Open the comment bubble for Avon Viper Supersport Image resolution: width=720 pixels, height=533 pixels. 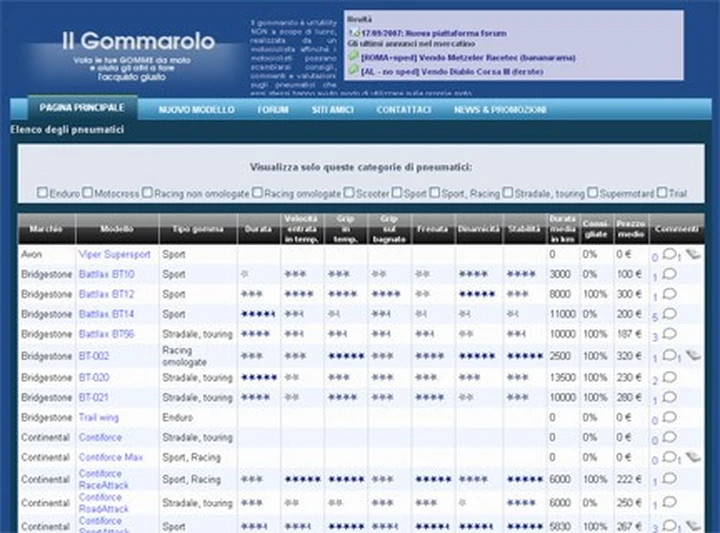pyautogui.click(x=669, y=253)
